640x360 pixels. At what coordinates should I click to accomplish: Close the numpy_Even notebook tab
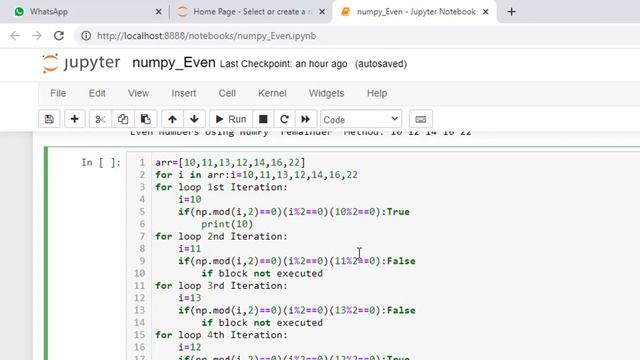[x=486, y=12]
